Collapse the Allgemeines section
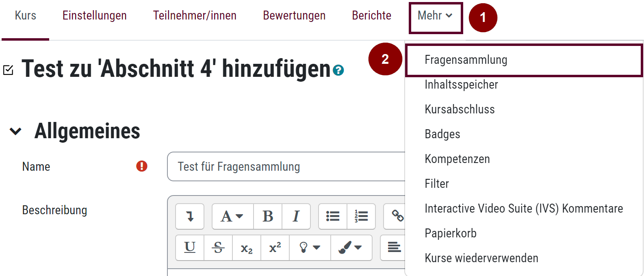 click(15, 131)
